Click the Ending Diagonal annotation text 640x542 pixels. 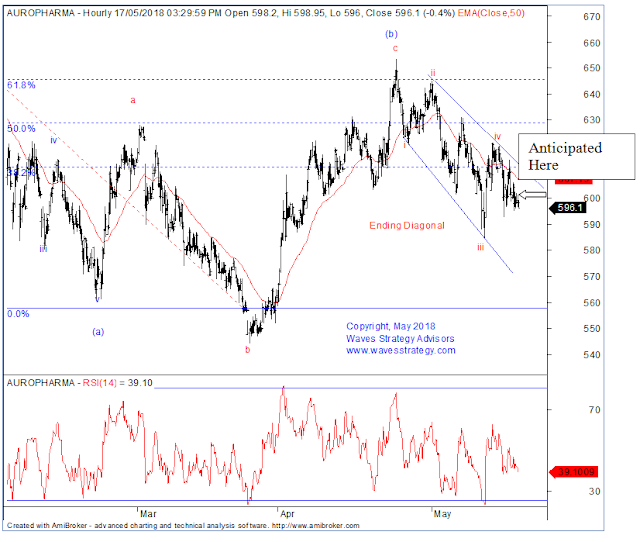click(407, 225)
